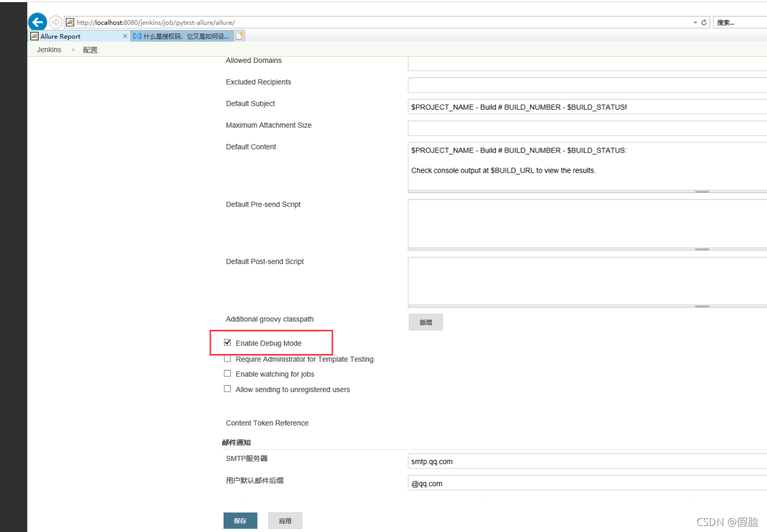Screen dimensions: 767x532
Task: Switch to the 什么是授权码 tab
Action: pyautogui.click(x=182, y=36)
